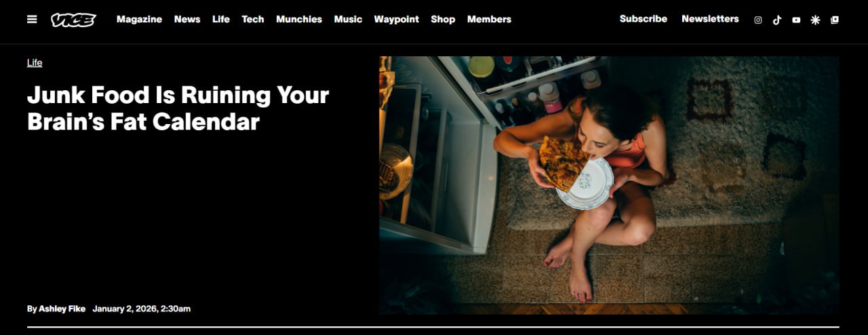The width and height of the screenshot is (868, 335).
Task: Open the Tech section
Action: (253, 19)
